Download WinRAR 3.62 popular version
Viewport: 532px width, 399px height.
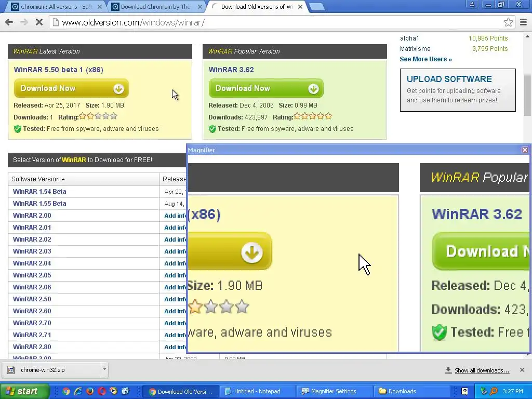point(266,88)
